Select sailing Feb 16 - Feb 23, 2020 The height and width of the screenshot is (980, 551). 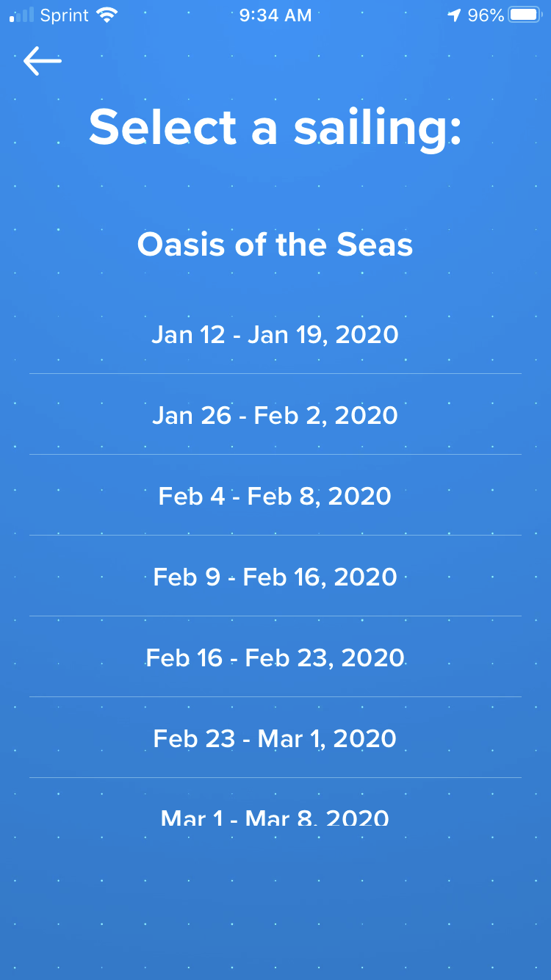(x=275, y=657)
